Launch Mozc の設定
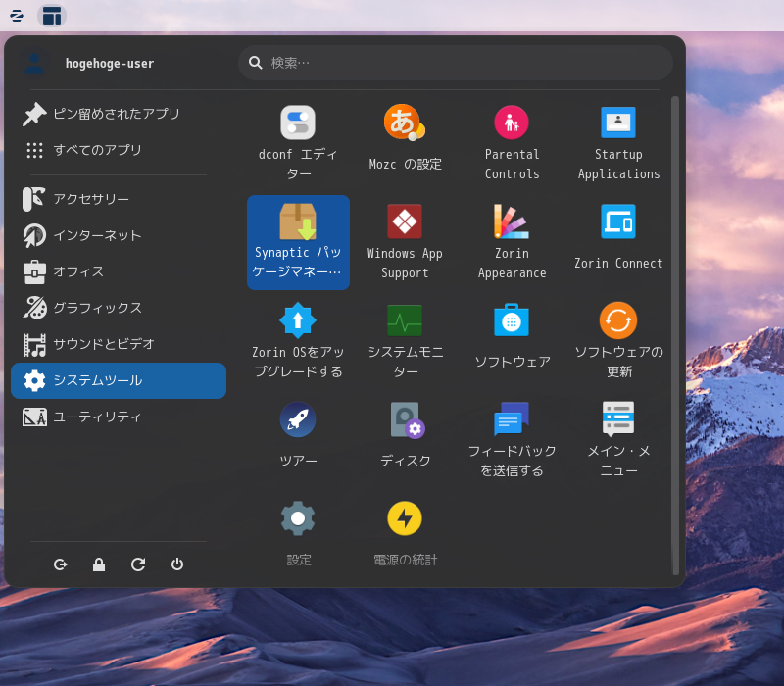Image resolution: width=784 pixels, height=686 pixels. 405,142
